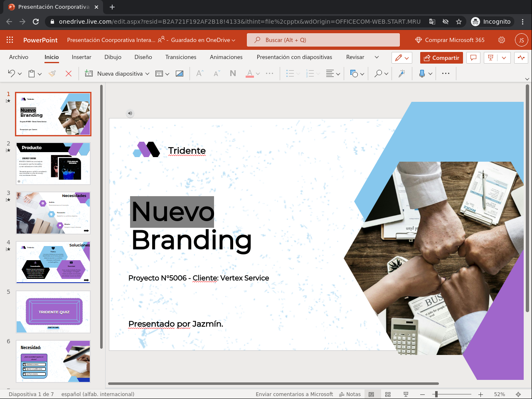Open the comments speech bubble icon

coord(473,58)
